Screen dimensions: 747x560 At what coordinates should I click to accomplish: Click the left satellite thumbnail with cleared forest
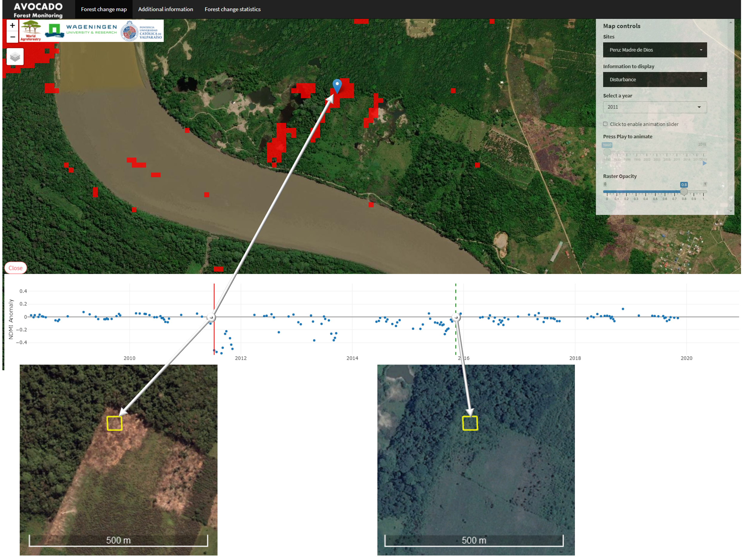click(x=118, y=459)
